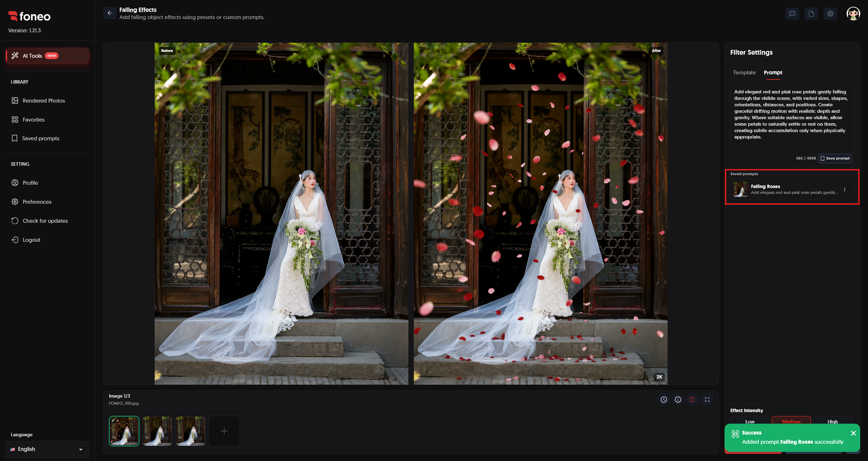Open Rendered Photos library
This screenshot has width=868, height=461.
click(47, 100)
